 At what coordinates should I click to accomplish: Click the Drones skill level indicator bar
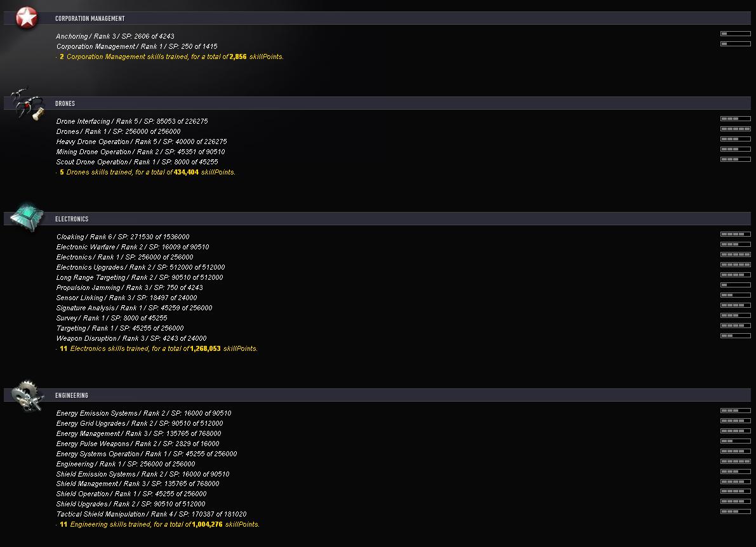tap(735, 129)
